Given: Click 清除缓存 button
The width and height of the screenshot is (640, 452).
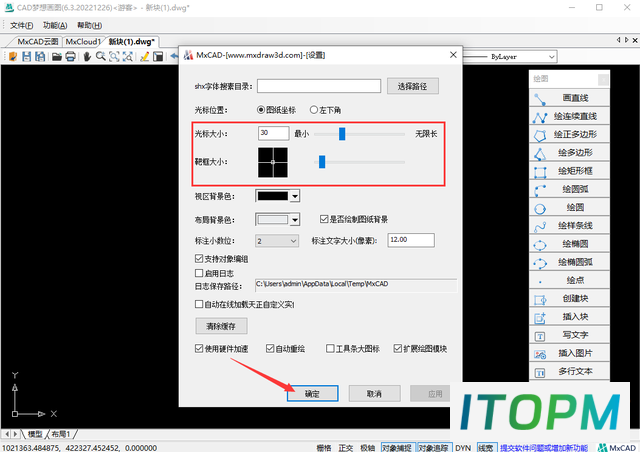Looking at the screenshot, I should click(221, 326).
